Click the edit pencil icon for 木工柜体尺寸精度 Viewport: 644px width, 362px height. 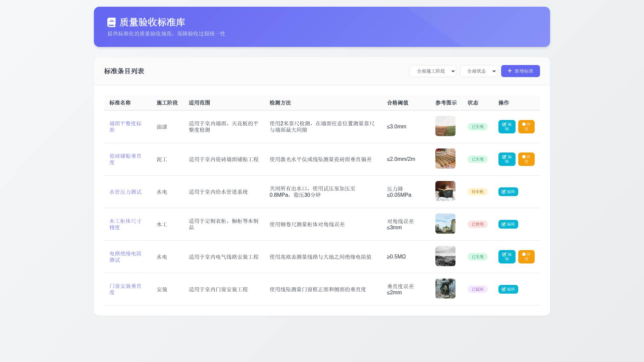click(x=504, y=224)
